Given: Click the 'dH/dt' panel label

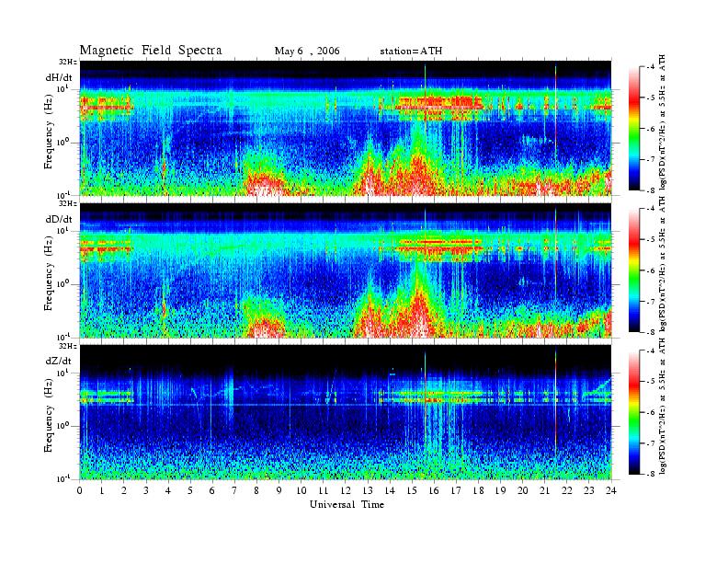Looking at the screenshot, I should [59, 77].
